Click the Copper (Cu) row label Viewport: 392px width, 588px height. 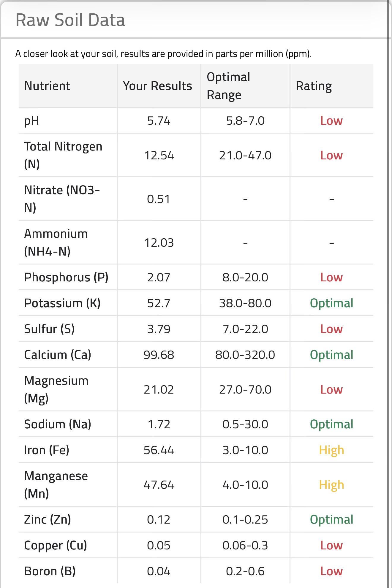tap(56, 545)
